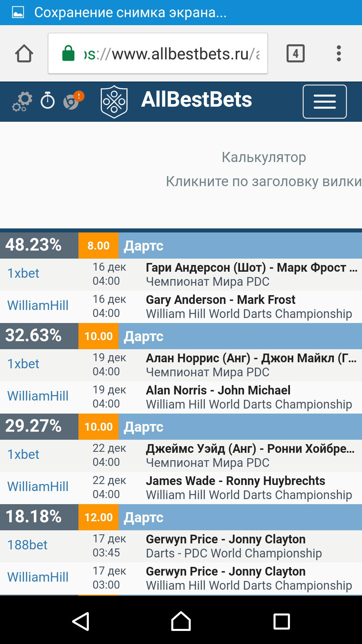The height and width of the screenshot is (644, 362).
Task: Tap the screenshot saving notification bar
Action: [x=181, y=12]
